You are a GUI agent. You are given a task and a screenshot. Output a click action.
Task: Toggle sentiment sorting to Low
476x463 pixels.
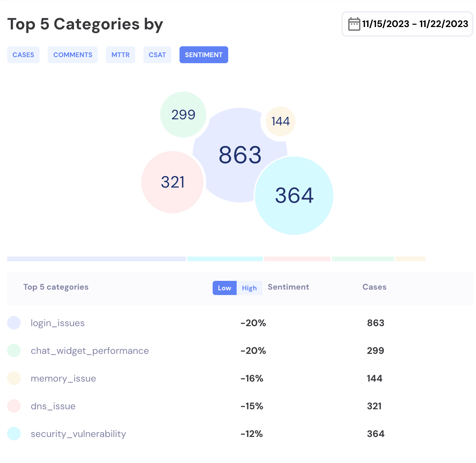pyautogui.click(x=224, y=288)
